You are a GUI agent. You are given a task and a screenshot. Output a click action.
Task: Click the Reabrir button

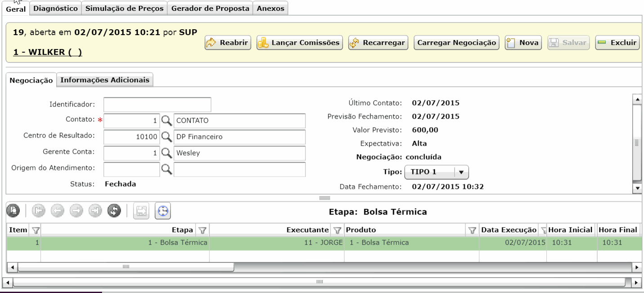tap(228, 43)
